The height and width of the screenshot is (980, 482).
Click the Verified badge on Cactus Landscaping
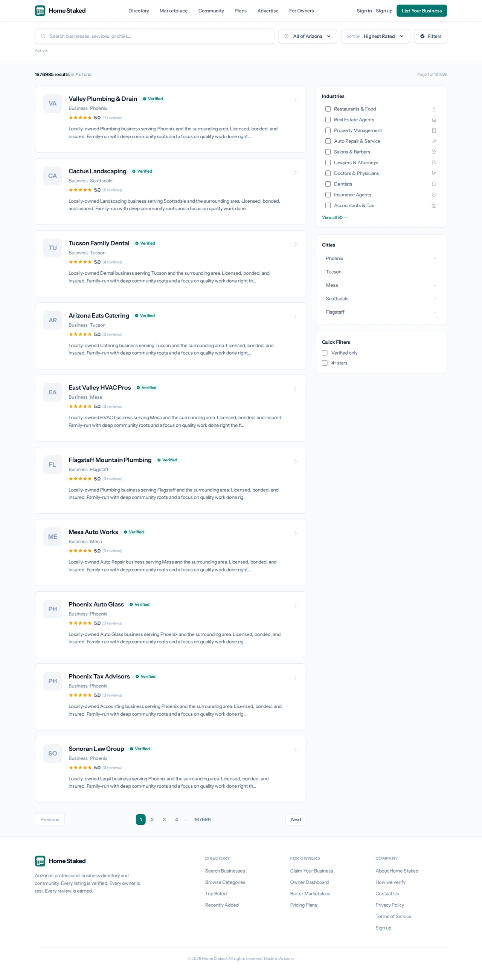pos(142,171)
